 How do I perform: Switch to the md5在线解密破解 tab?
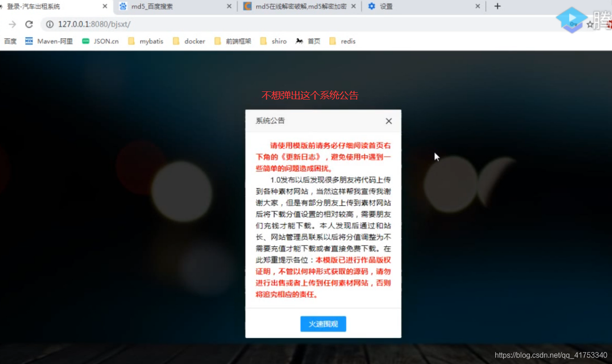coord(301,6)
